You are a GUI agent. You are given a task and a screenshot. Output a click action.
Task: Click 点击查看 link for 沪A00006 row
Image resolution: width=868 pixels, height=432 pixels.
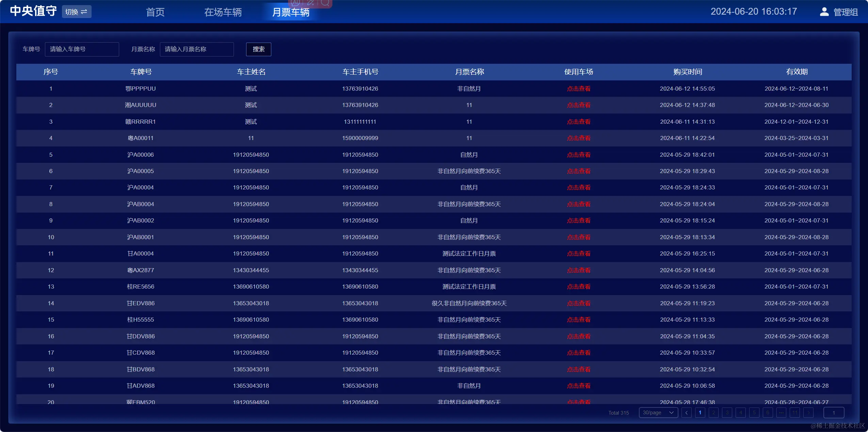pos(578,155)
